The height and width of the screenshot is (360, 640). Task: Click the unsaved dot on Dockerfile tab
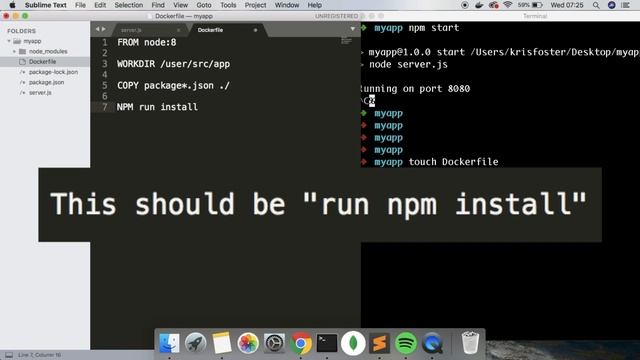pos(256,30)
